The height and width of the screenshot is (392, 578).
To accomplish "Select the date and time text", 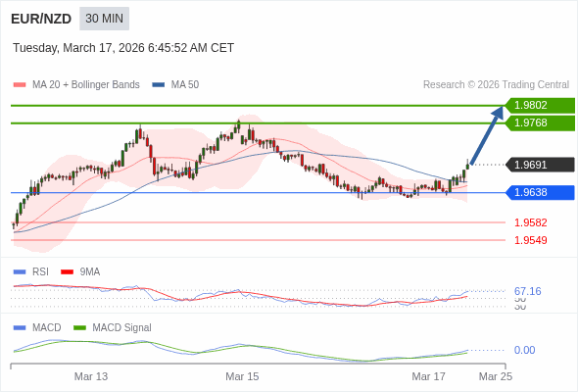I will point(123,48).
